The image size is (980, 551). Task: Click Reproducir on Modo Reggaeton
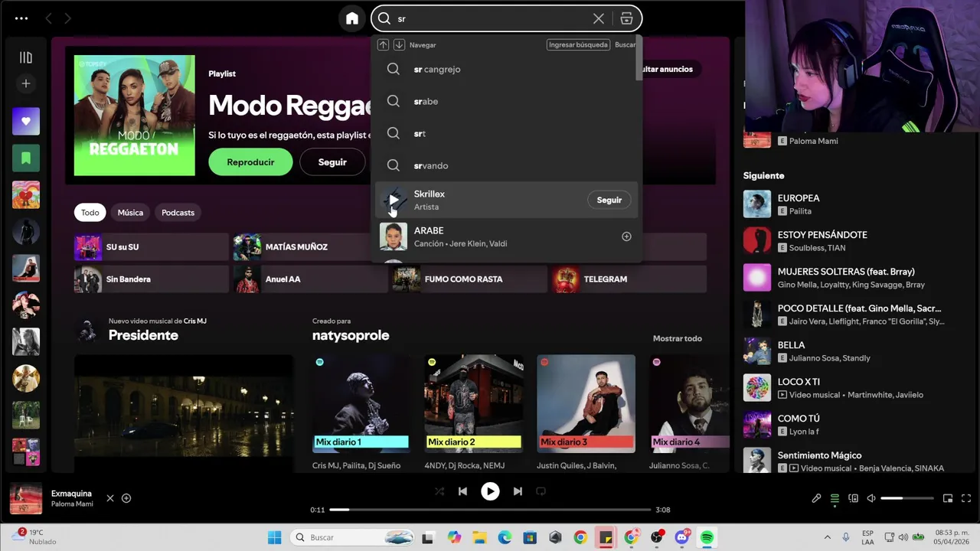(x=250, y=162)
